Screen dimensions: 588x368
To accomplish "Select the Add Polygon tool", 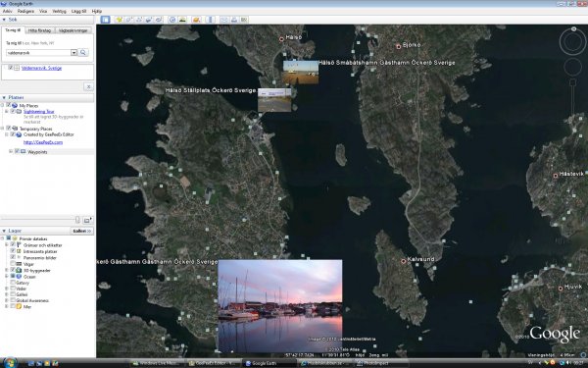I will (129, 20).
